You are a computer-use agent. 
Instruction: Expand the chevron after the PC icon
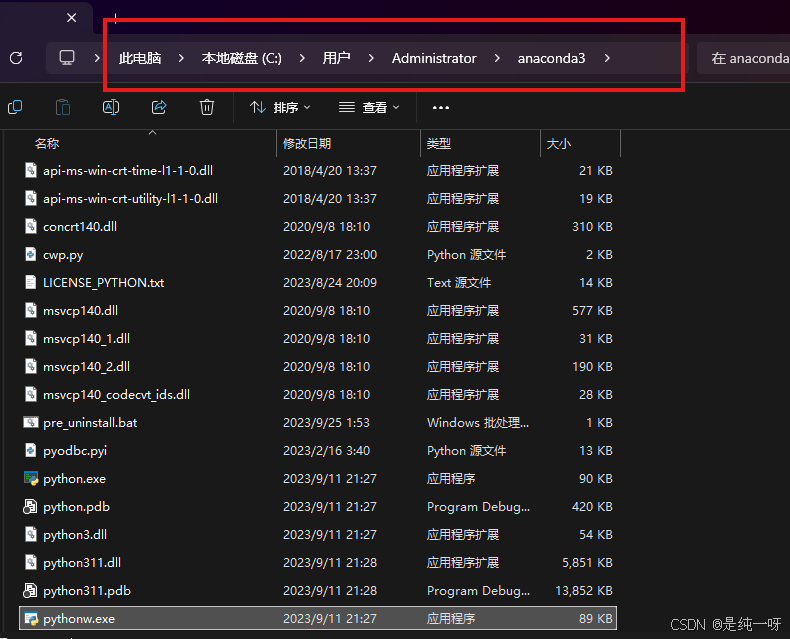97,58
